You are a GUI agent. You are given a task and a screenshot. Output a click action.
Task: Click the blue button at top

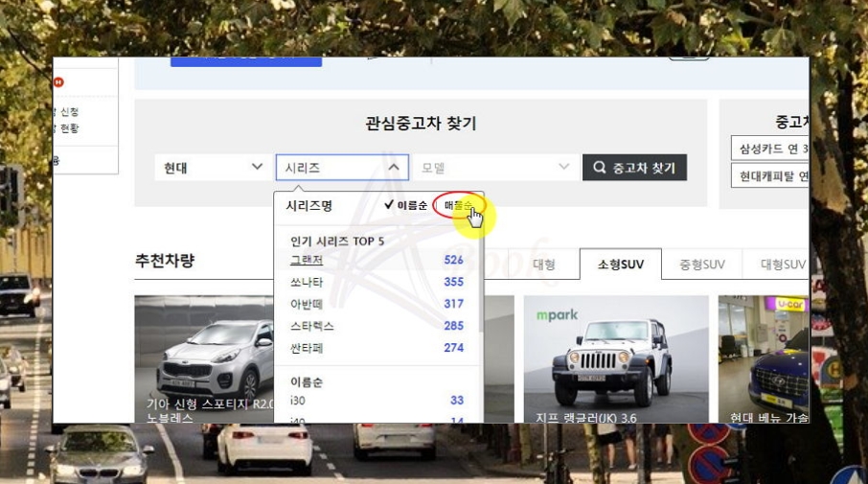tap(246, 61)
